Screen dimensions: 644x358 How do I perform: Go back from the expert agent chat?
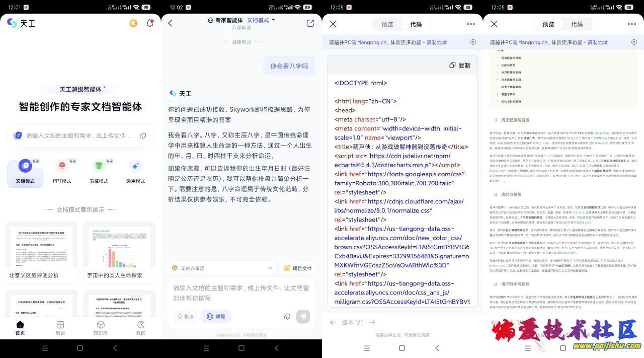tap(170, 23)
